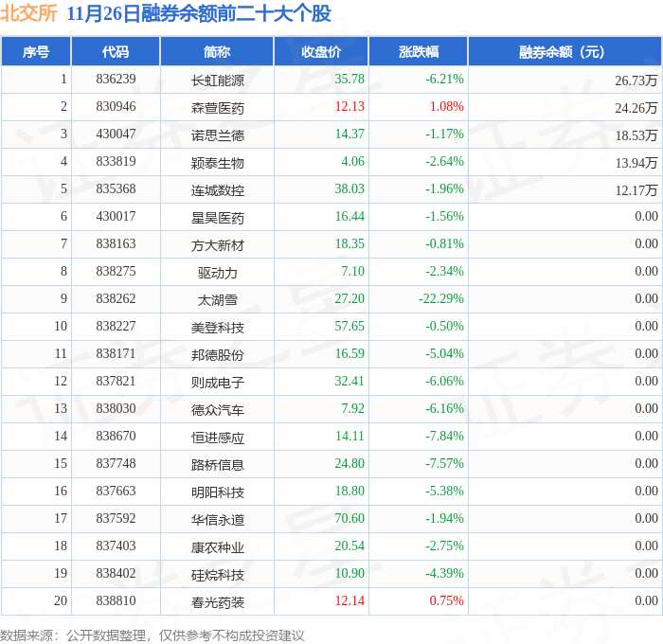Select stock name 恒进感应
This screenshot has width=663, height=644.
click(217, 438)
